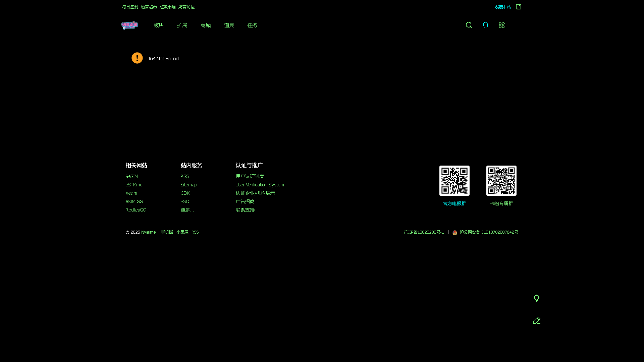This screenshot has width=644, height=362.
Task: Expand 更多... under 站内服务
Action: [x=187, y=209]
